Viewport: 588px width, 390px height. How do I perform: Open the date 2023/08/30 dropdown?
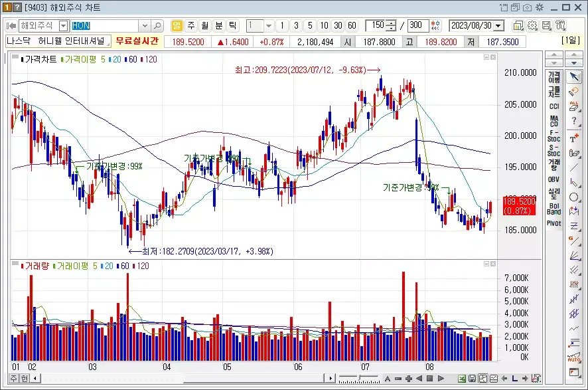pyautogui.click(x=498, y=26)
